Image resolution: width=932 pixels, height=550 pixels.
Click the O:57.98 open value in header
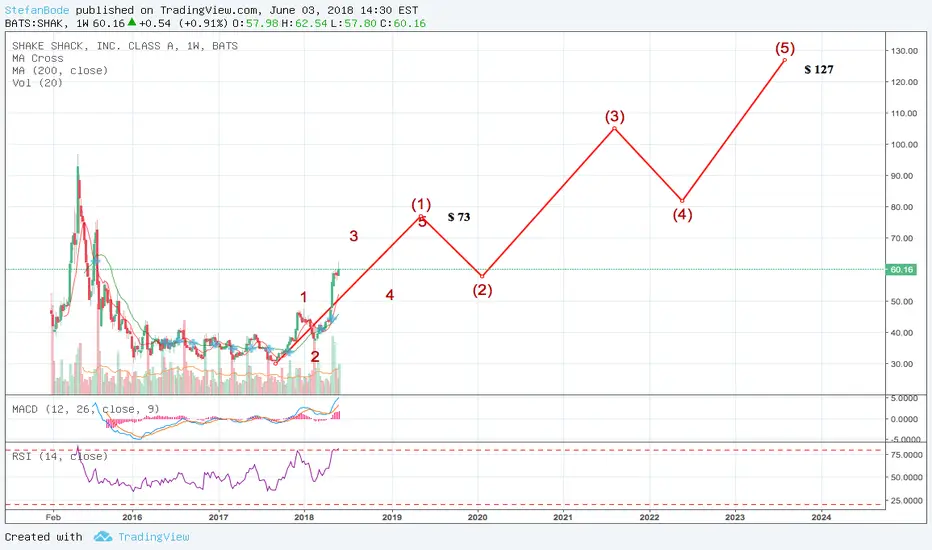point(255,23)
